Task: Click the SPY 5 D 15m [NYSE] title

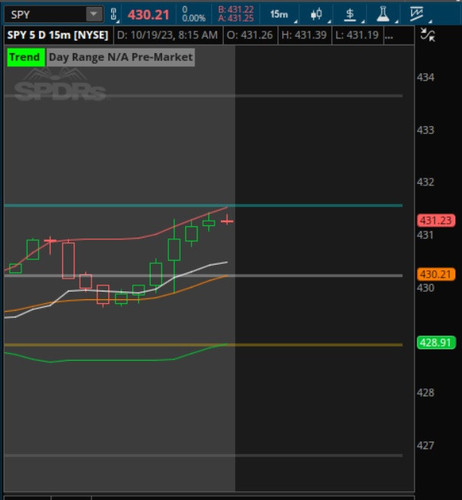Action: click(58, 35)
